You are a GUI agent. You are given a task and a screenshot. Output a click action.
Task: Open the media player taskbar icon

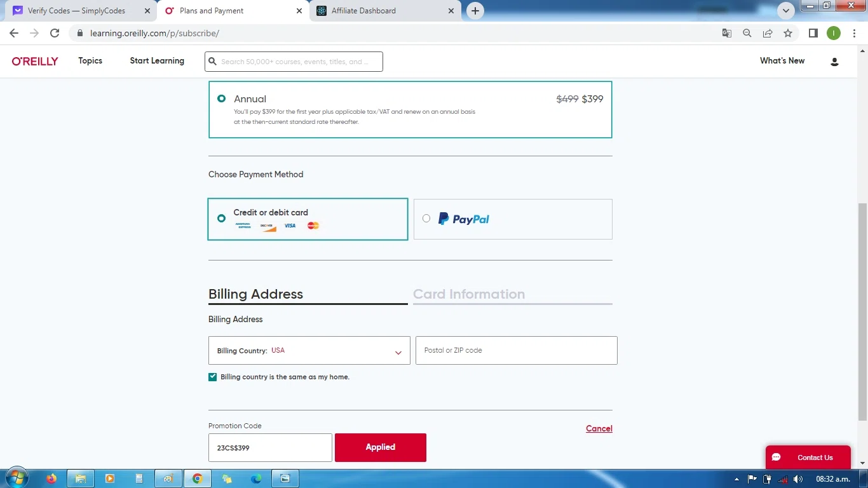(x=110, y=478)
